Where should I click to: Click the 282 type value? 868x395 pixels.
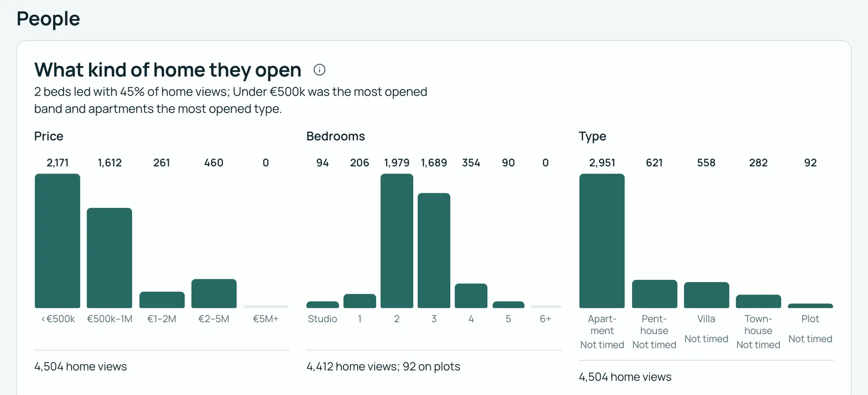758,163
